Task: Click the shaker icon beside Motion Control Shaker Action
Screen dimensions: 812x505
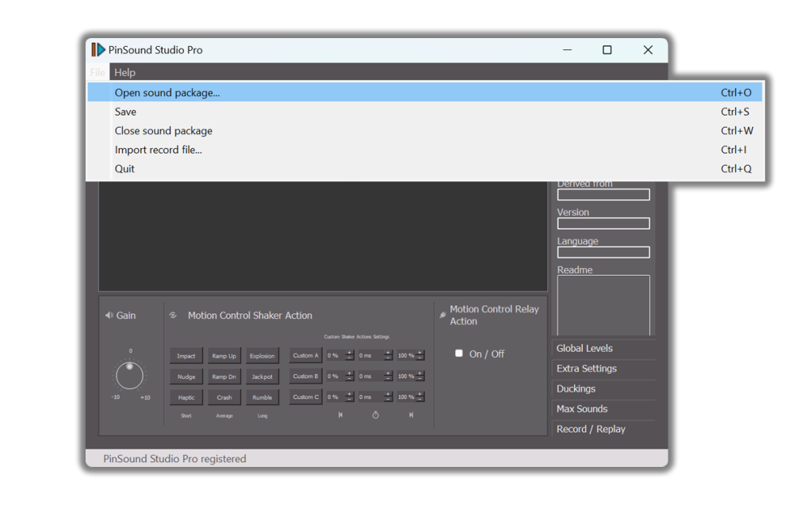Action: [173, 315]
